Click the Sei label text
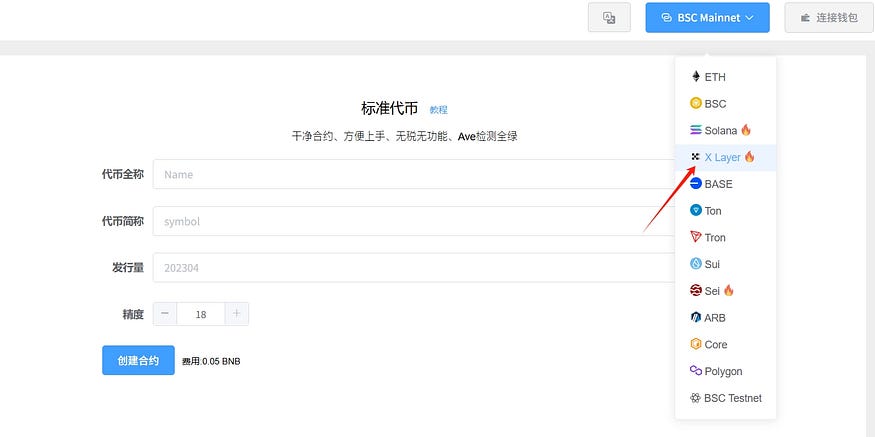This screenshot has width=875, height=437. [x=712, y=291]
